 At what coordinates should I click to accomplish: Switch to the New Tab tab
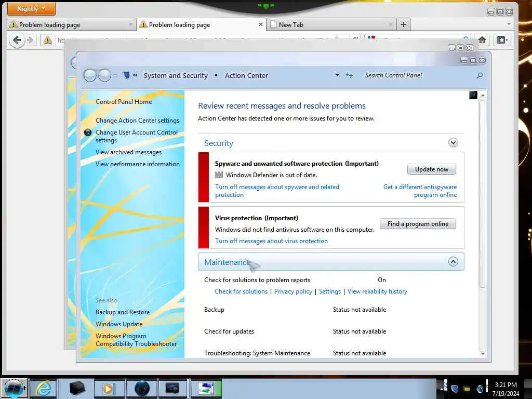[332, 25]
